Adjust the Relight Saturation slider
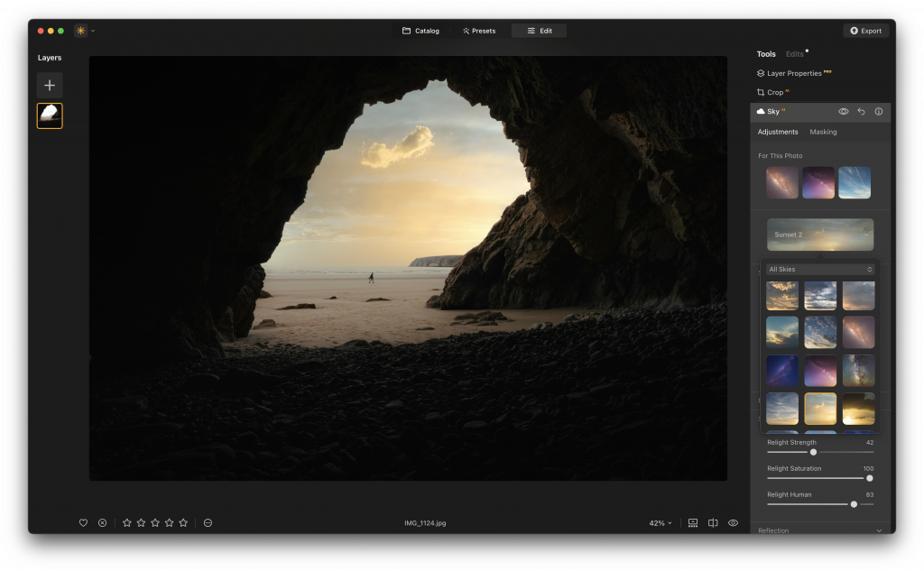Screen dimensions: 924x571 869,478
